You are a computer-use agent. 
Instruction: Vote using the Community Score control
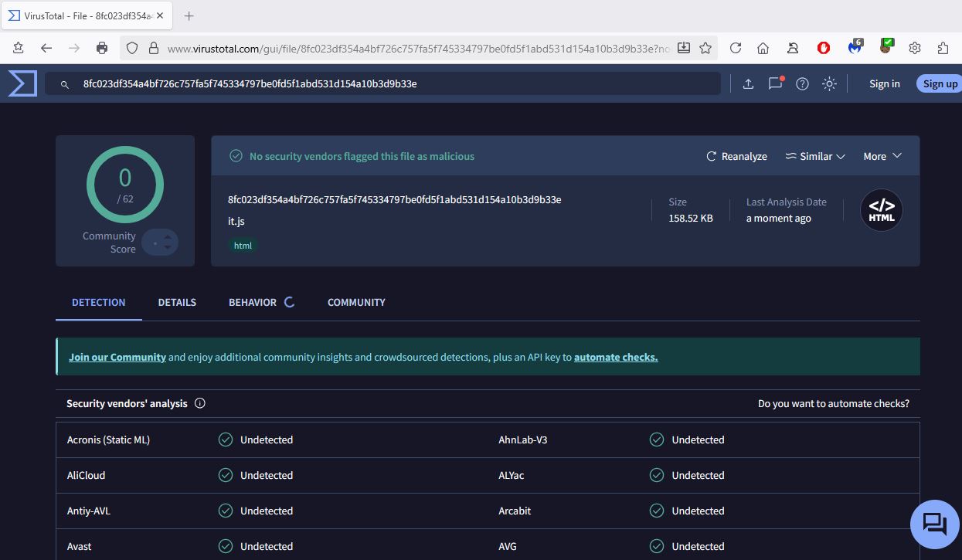[x=161, y=243]
